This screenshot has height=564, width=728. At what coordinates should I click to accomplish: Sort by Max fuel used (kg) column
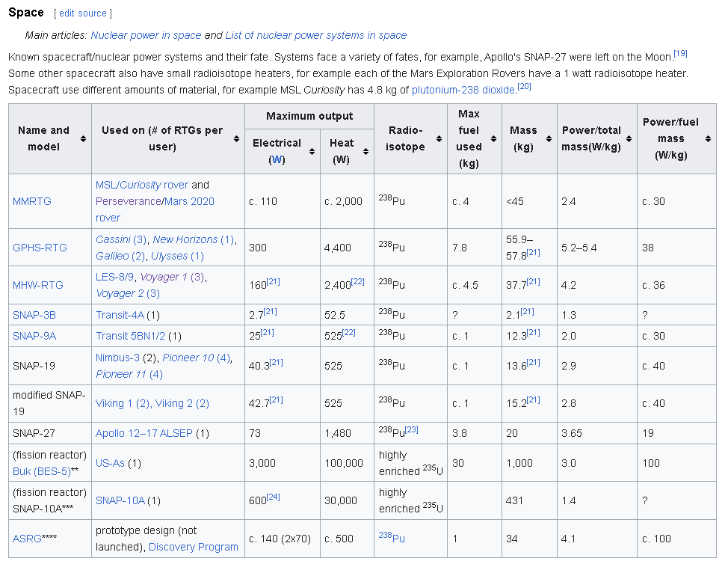(493, 139)
